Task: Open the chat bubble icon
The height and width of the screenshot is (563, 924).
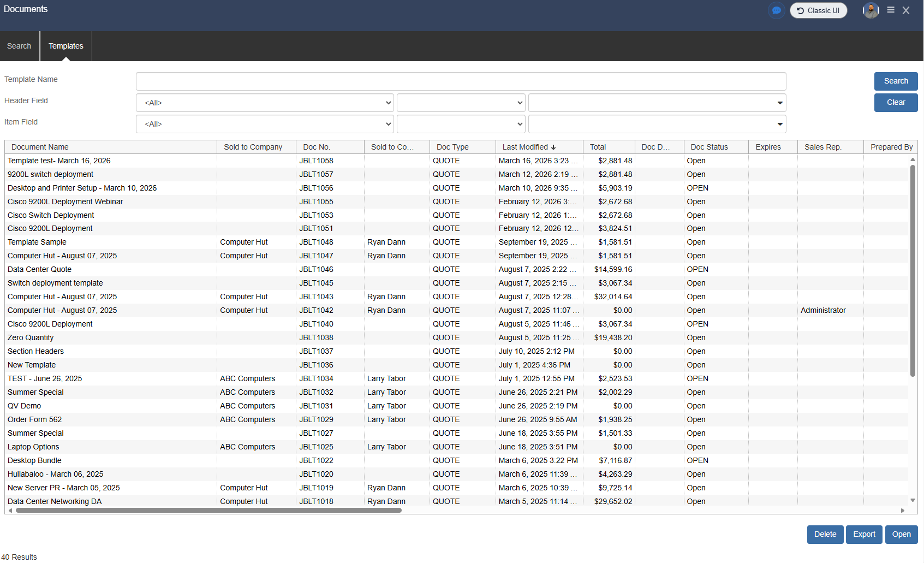Action: coord(776,10)
